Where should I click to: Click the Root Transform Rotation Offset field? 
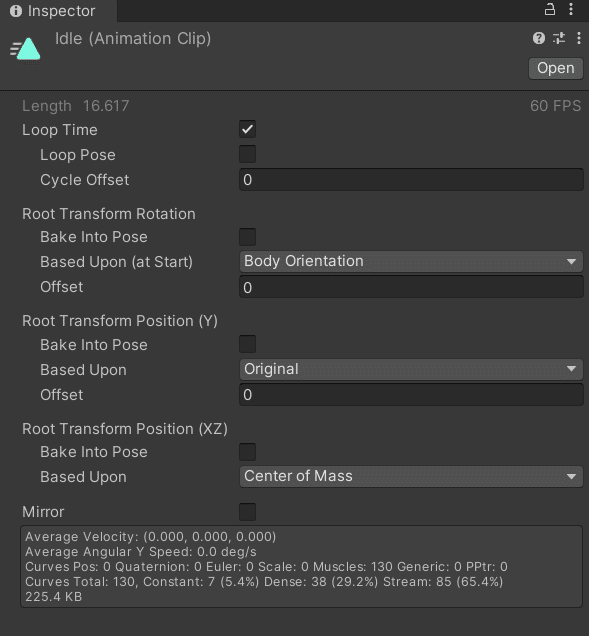(x=411, y=287)
